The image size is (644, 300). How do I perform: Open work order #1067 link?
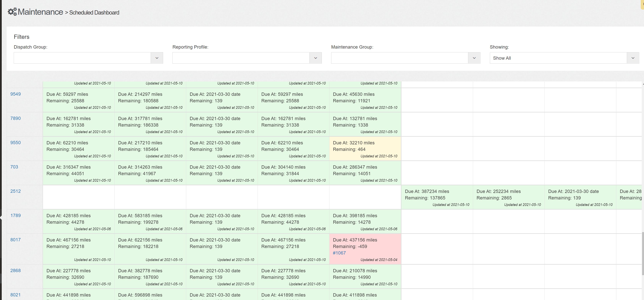pyautogui.click(x=339, y=253)
